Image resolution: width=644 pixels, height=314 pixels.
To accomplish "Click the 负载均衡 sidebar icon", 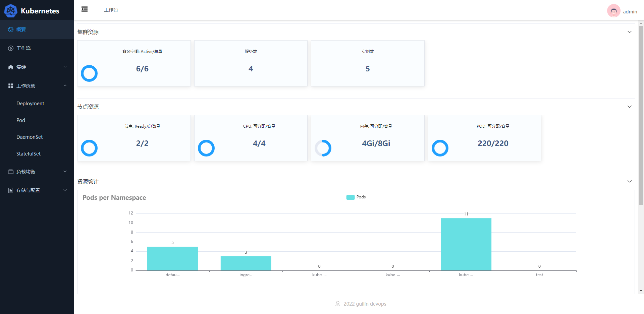I will (x=11, y=172).
